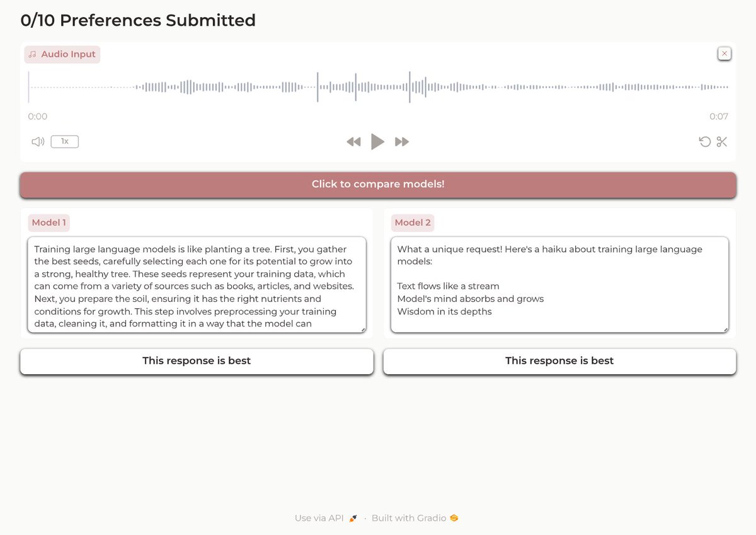Fast-forward the audio with the skip-forward icon
Image resolution: width=756 pixels, height=535 pixels.
coord(402,142)
